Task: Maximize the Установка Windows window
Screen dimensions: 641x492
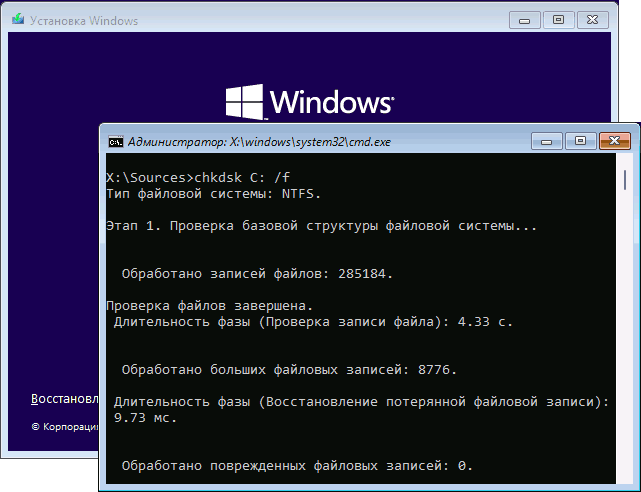Action: 558,20
